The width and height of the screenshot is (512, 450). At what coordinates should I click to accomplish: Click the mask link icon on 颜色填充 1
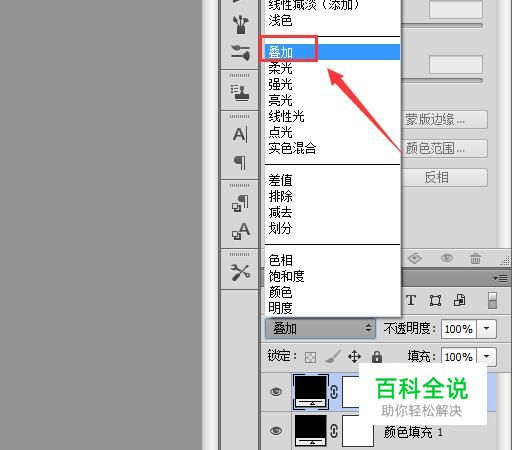coord(334,431)
